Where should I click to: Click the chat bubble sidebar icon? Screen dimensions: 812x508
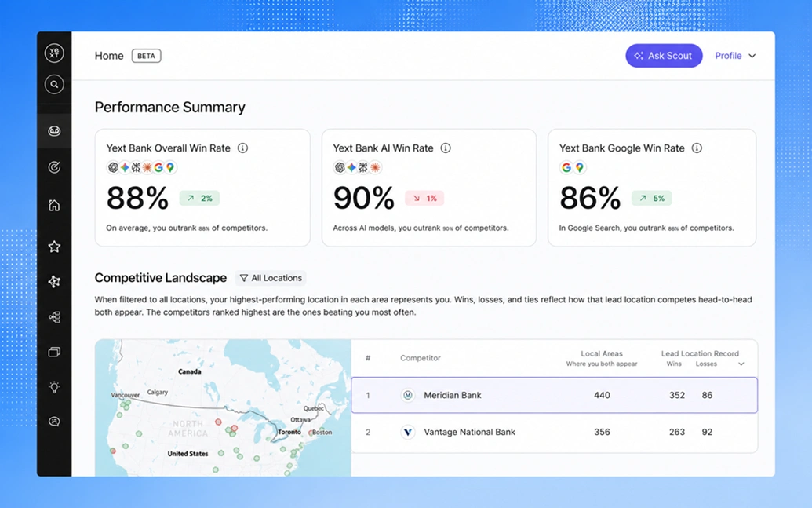point(54,422)
